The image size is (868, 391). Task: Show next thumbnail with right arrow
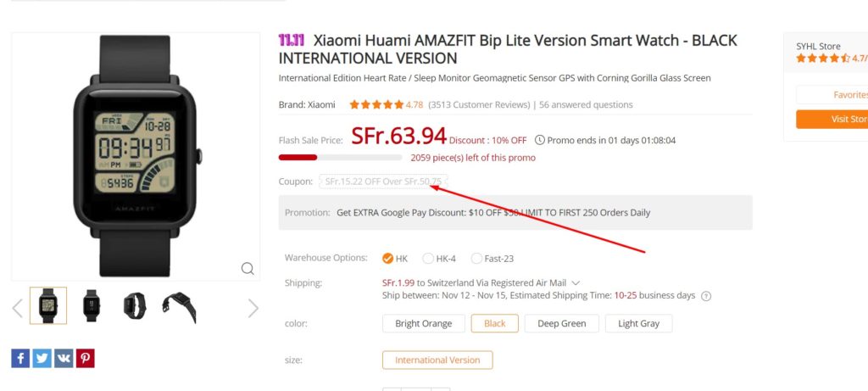(x=253, y=308)
